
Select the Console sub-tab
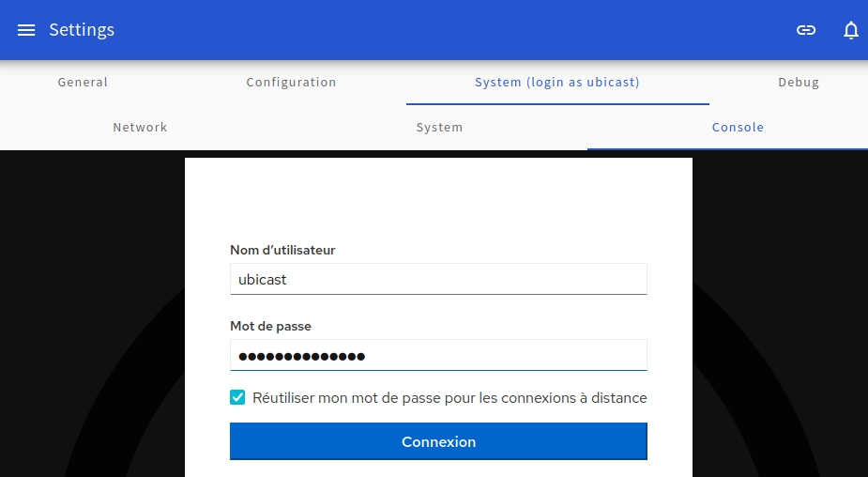click(738, 127)
